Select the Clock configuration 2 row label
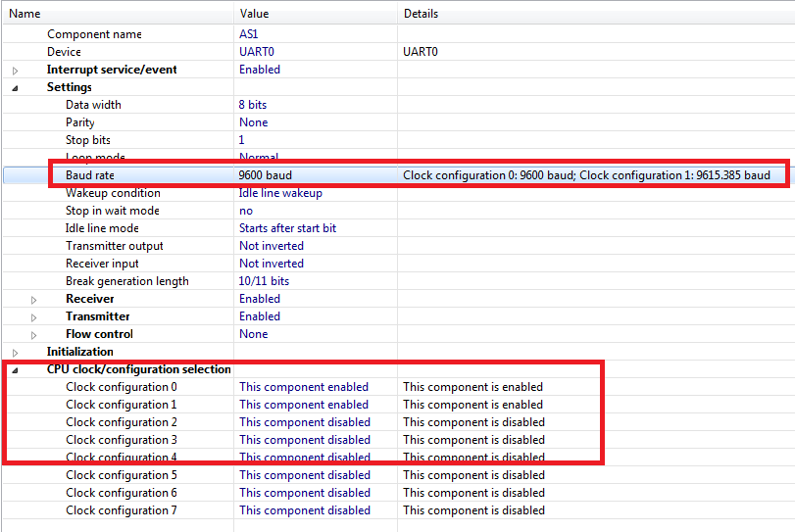The height and width of the screenshot is (532, 795). point(122,422)
